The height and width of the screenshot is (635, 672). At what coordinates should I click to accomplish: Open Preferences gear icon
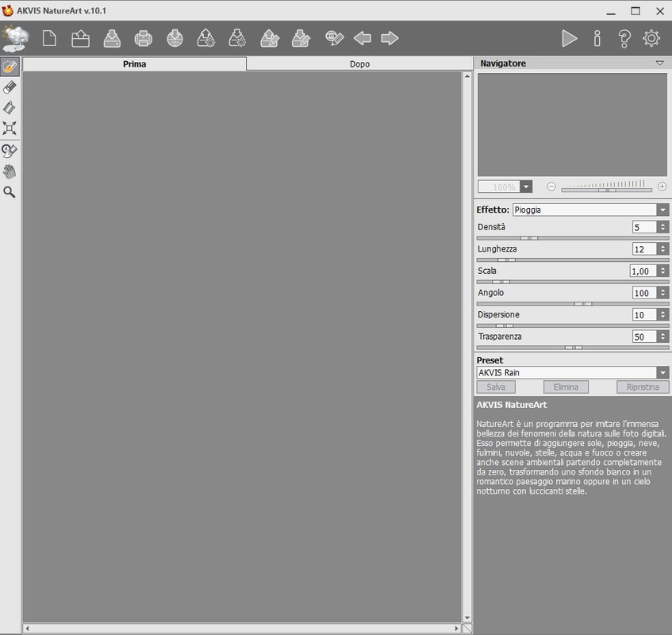click(x=651, y=38)
